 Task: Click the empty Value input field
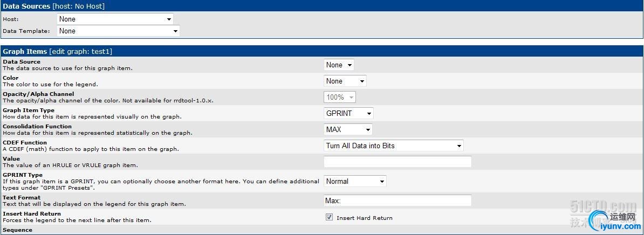398,162
